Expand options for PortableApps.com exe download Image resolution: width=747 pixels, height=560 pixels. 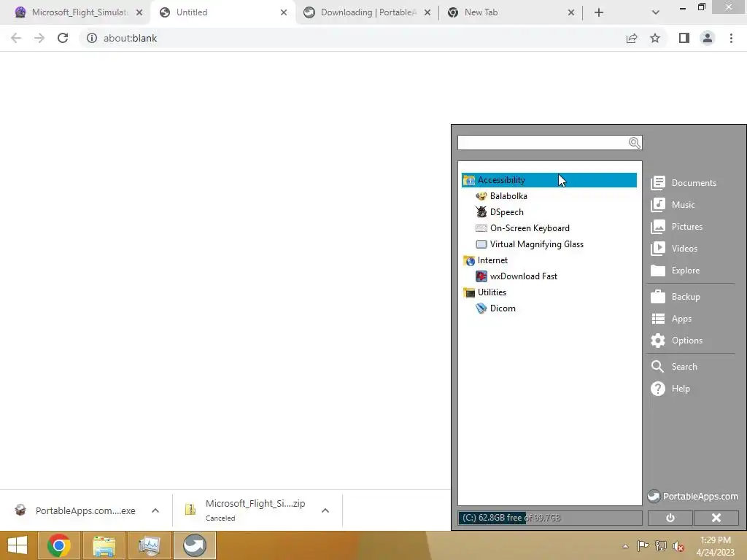pos(155,510)
